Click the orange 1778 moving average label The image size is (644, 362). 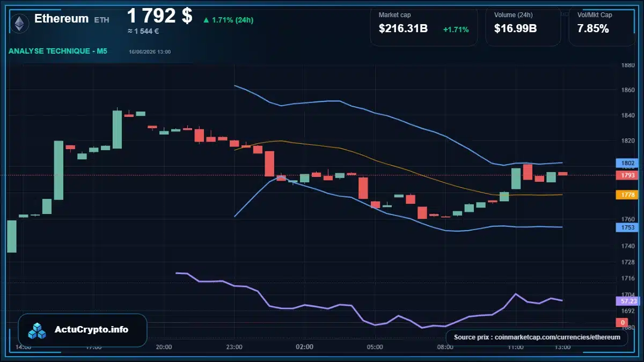pos(626,195)
